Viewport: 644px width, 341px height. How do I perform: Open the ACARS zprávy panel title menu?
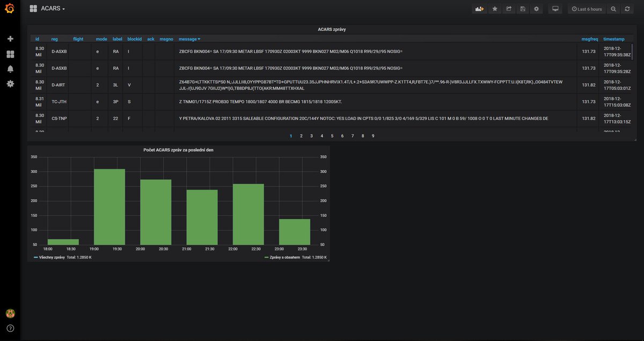click(x=331, y=29)
